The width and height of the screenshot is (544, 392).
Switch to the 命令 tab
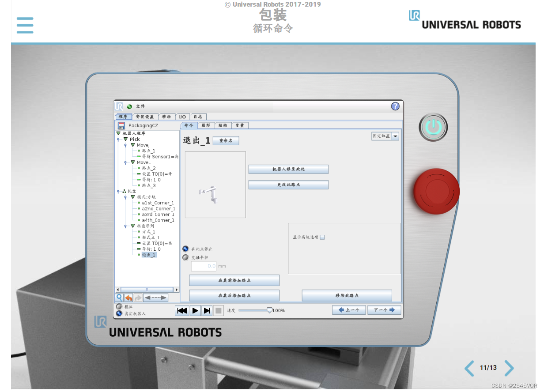pos(189,125)
